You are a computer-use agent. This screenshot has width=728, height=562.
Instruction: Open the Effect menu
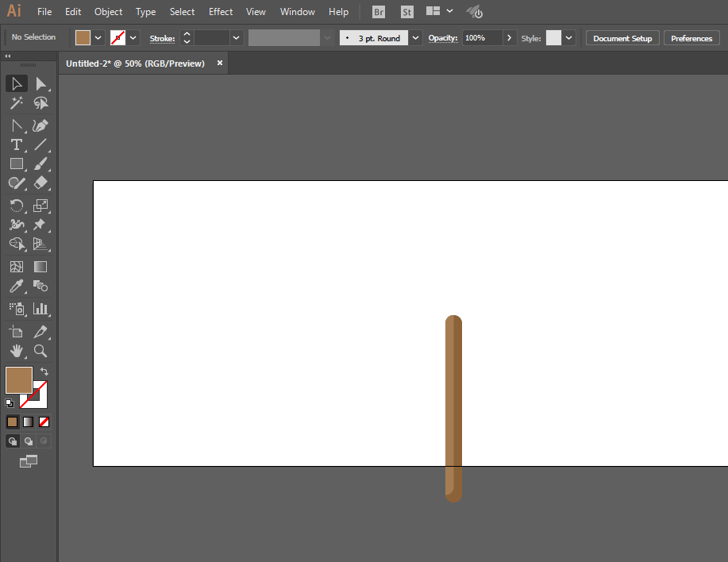(x=221, y=12)
